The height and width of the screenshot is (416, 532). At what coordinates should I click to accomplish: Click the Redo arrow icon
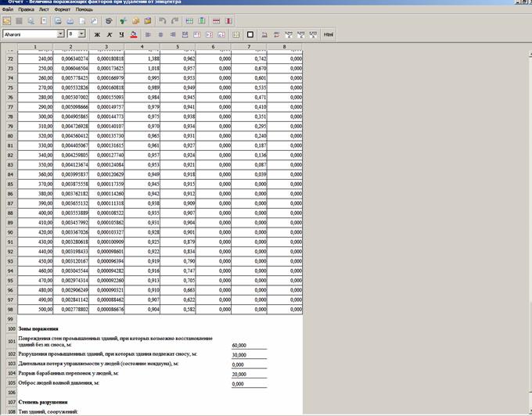click(x=174, y=21)
